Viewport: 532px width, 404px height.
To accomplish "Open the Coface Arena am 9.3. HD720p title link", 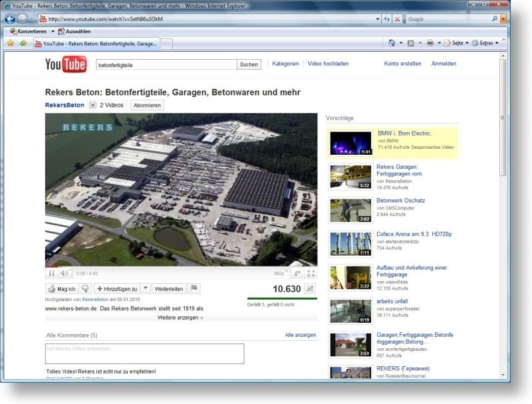I will pos(414,234).
